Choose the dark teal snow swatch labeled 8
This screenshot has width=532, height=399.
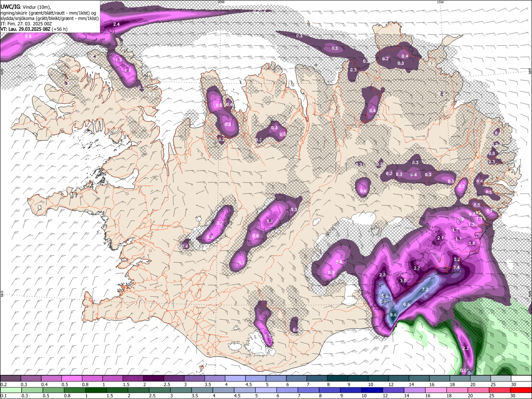coord(337,379)
